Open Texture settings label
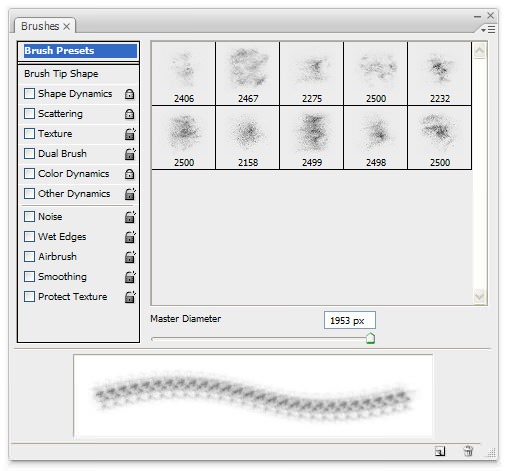Image resolution: width=506 pixels, height=471 pixels. click(55, 134)
